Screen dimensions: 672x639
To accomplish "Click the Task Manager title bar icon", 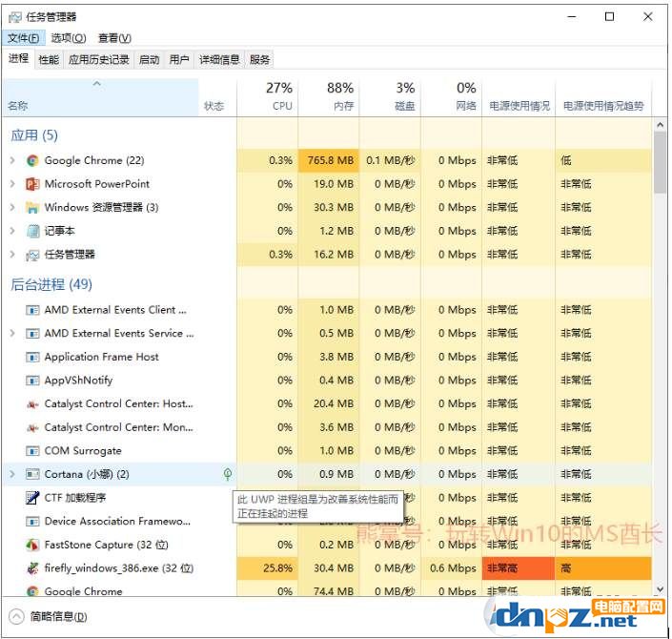I will (x=15, y=17).
